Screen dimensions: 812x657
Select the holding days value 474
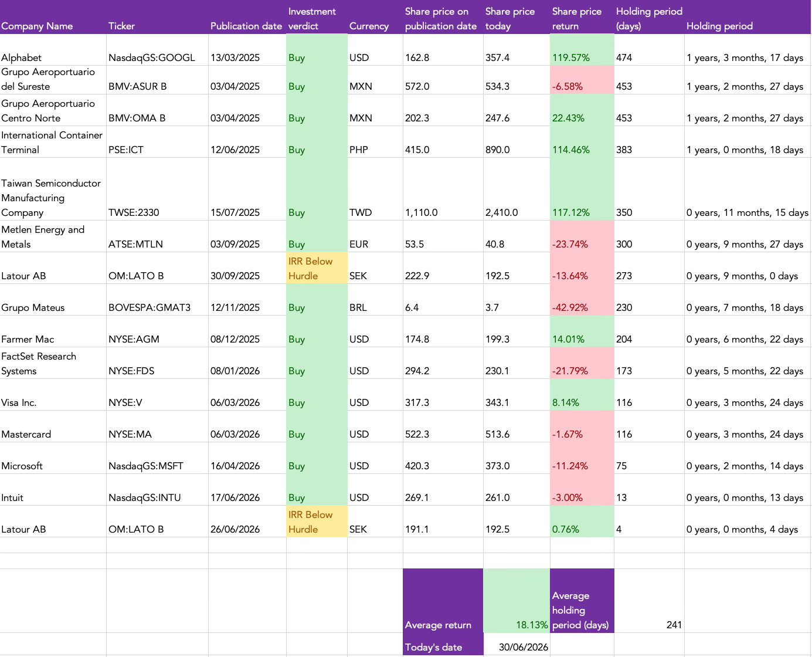(x=649, y=50)
